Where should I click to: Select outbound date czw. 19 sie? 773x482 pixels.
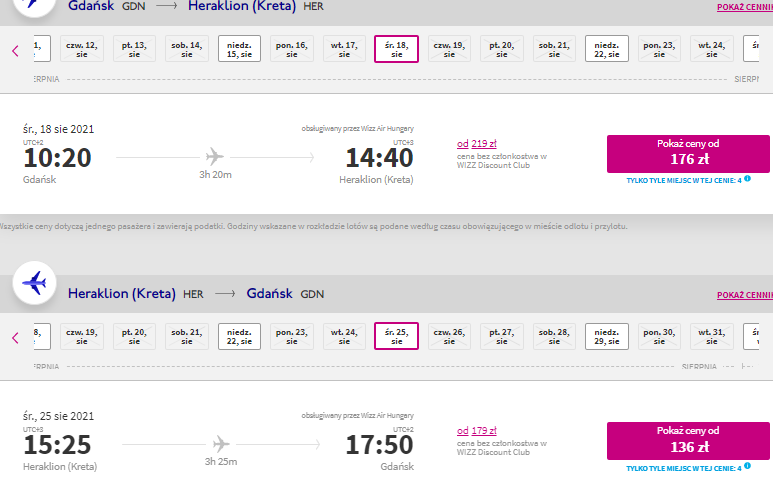tap(449, 49)
